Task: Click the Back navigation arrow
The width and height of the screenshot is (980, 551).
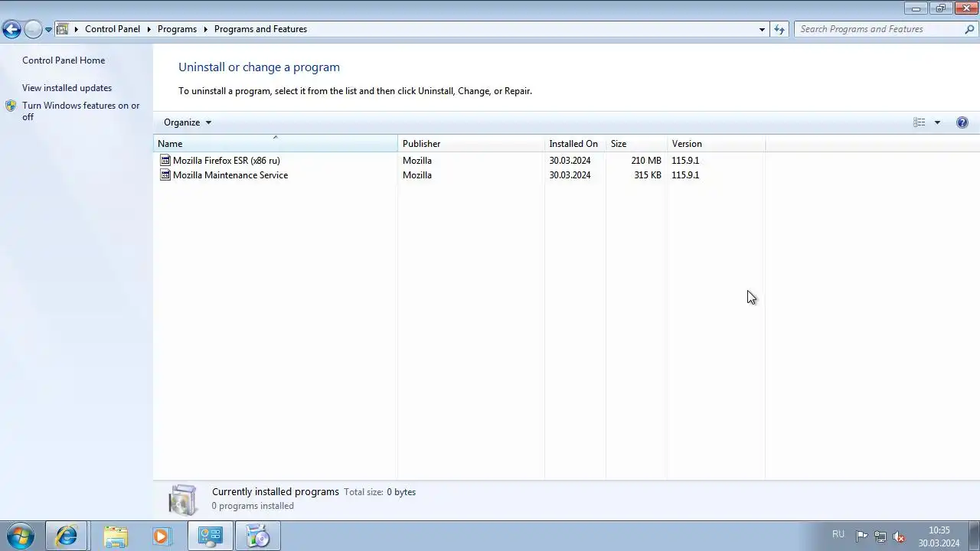Action: (x=11, y=30)
